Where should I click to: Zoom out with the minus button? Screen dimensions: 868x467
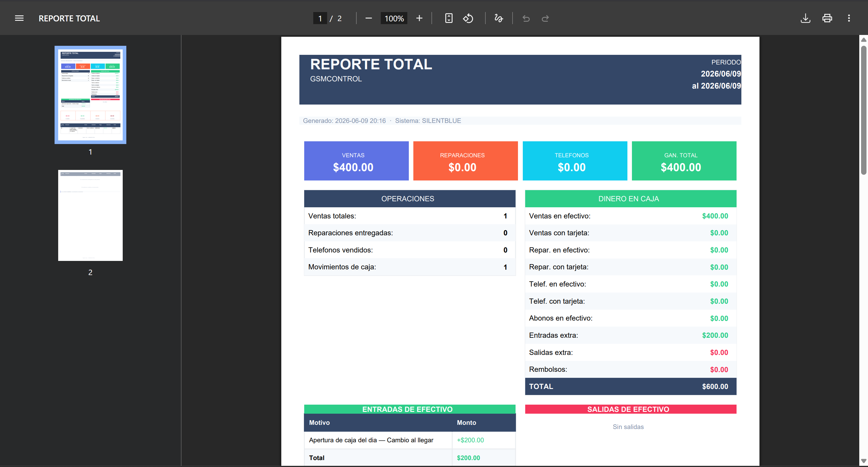(x=369, y=18)
